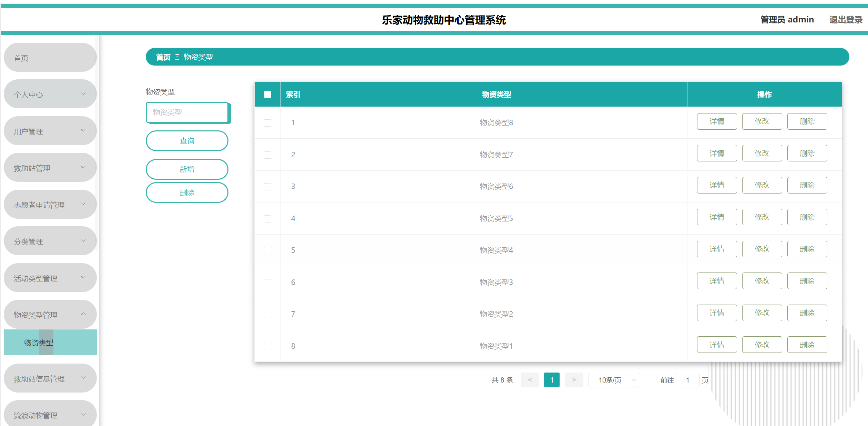868x426 pixels.
Task: Check the checkbox for row 物资类型5
Action: coord(267,219)
